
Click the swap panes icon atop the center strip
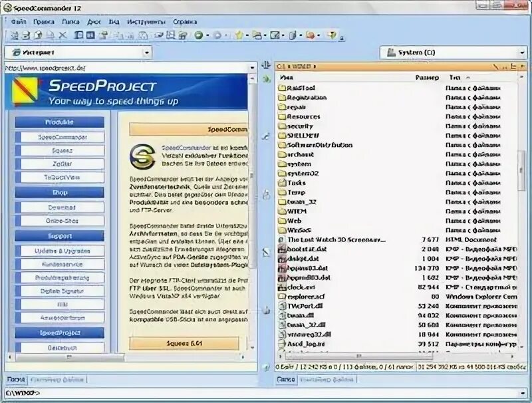click(x=267, y=65)
